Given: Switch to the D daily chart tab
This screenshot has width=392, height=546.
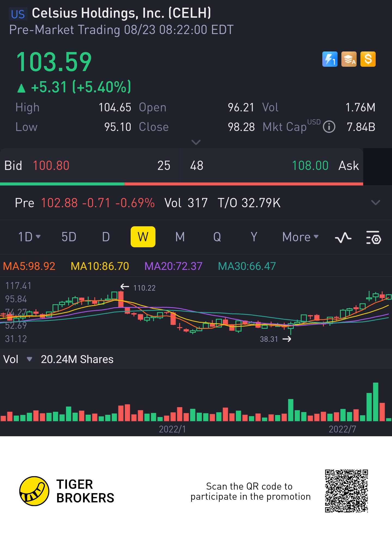Looking at the screenshot, I should point(106,237).
